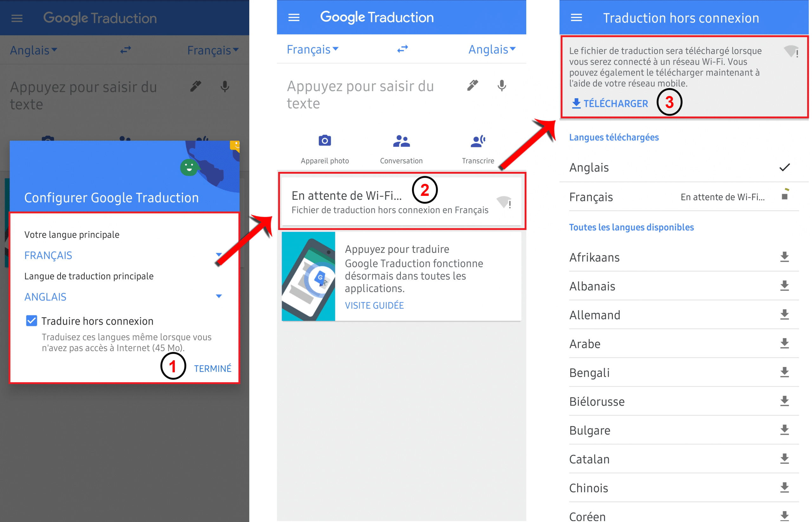812x522 pixels.
Task: Tap the Appuyez pour traduire illustration
Action: 308,276
